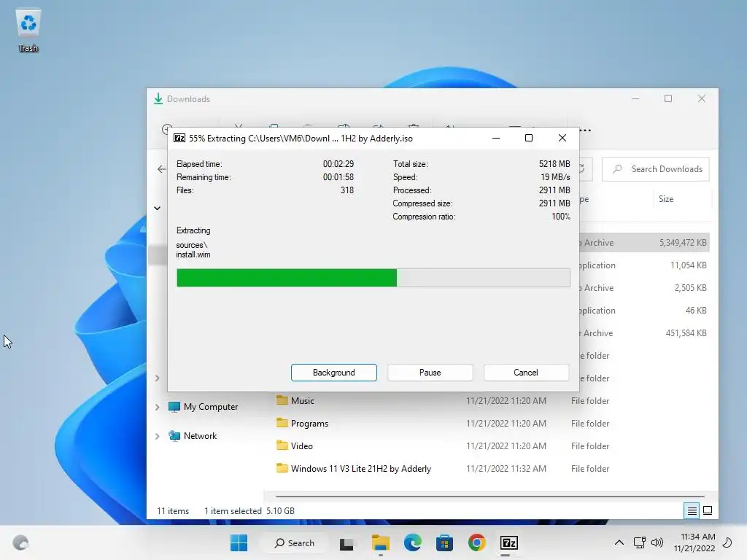Switch to 7-Zip on the taskbar
This screenshot has width=747, height=560.
click(x=508, y=542)
